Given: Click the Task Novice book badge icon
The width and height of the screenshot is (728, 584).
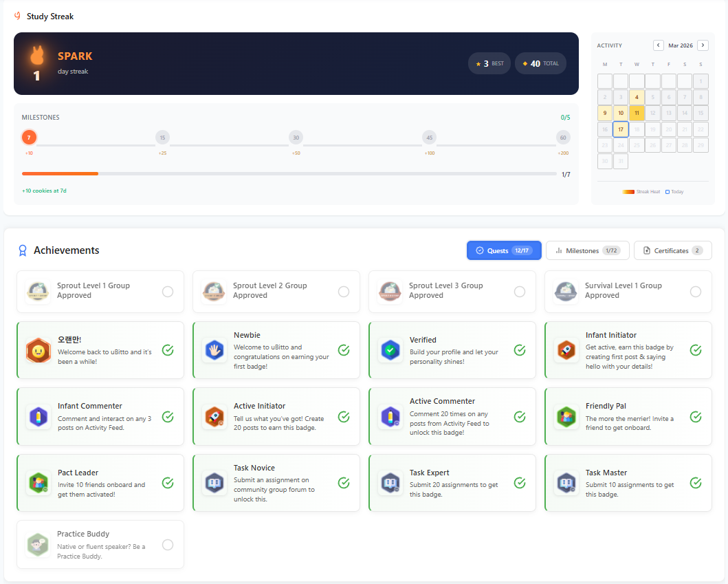Looking at the screenshot, I should click(214, 483).
